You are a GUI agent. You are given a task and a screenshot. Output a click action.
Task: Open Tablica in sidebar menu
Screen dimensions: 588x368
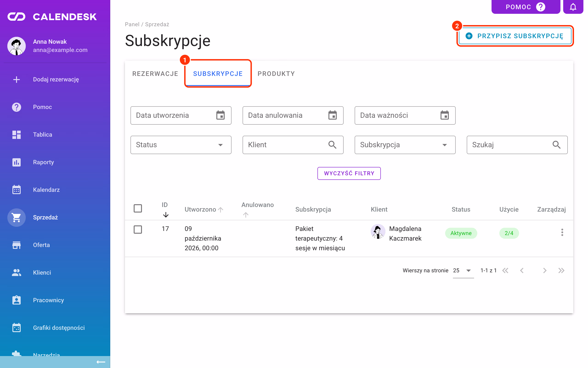pyautogui.click(x=55, y=135)
